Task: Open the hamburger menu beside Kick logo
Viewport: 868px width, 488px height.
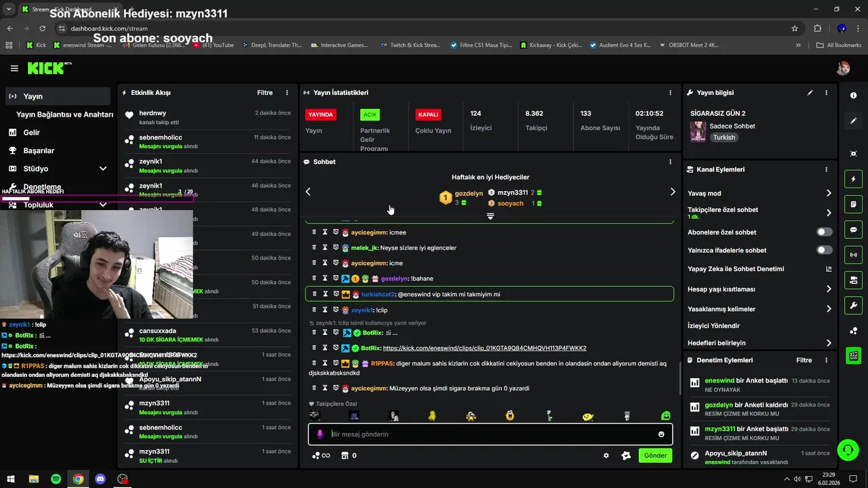Action: (x=14, y=68)
